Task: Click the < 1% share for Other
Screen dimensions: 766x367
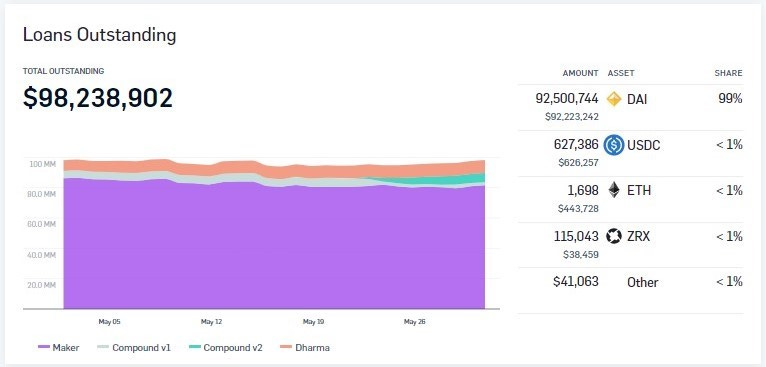Action: [729, 281]
